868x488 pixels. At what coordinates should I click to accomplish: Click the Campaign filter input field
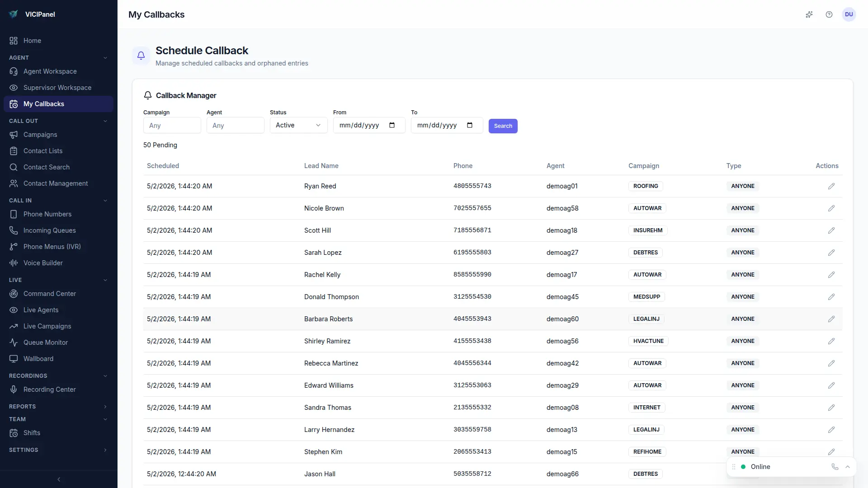[171, 125]
